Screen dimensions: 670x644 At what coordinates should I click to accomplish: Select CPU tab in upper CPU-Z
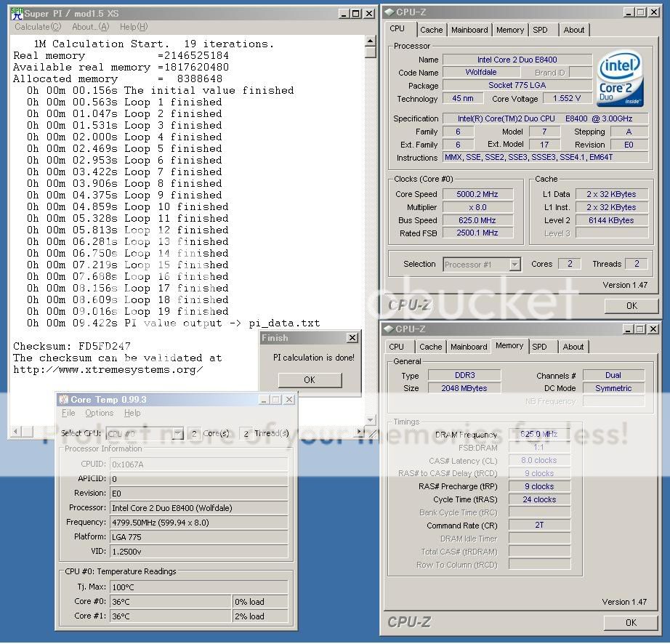click(x=397, y=28)
